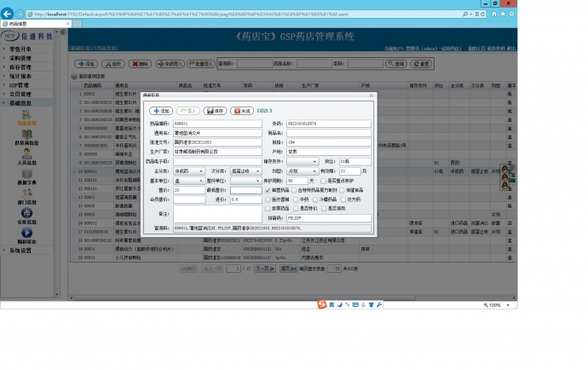Click browser favorites star icon

(503, 14)
